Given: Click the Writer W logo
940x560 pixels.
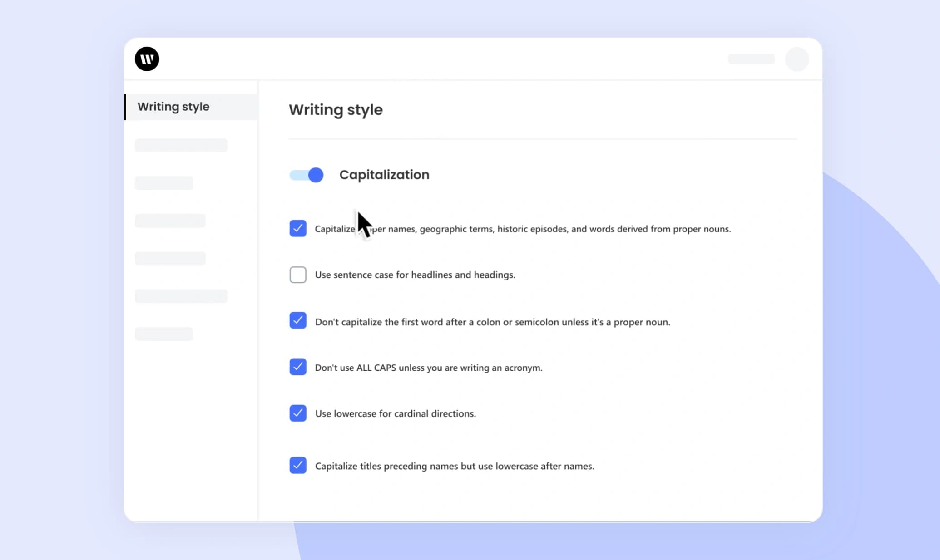Looking at the screenshot, I should click(147, 59).
